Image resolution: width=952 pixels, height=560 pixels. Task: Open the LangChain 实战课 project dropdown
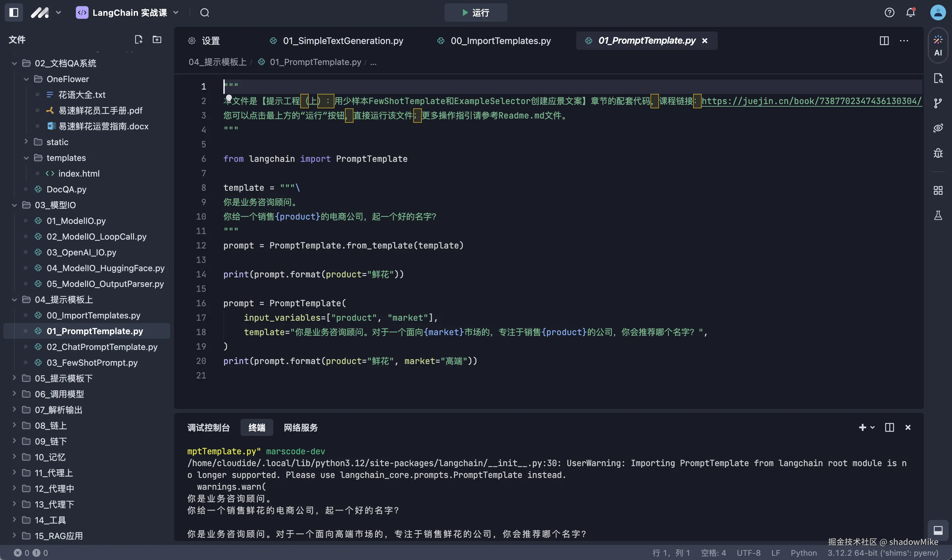click(x=175, y=12)
